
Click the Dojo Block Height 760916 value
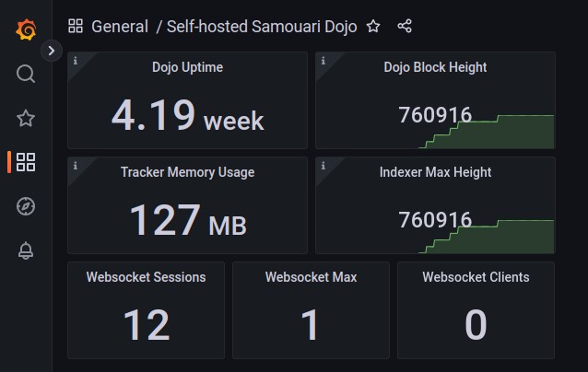tap(435, 114)
